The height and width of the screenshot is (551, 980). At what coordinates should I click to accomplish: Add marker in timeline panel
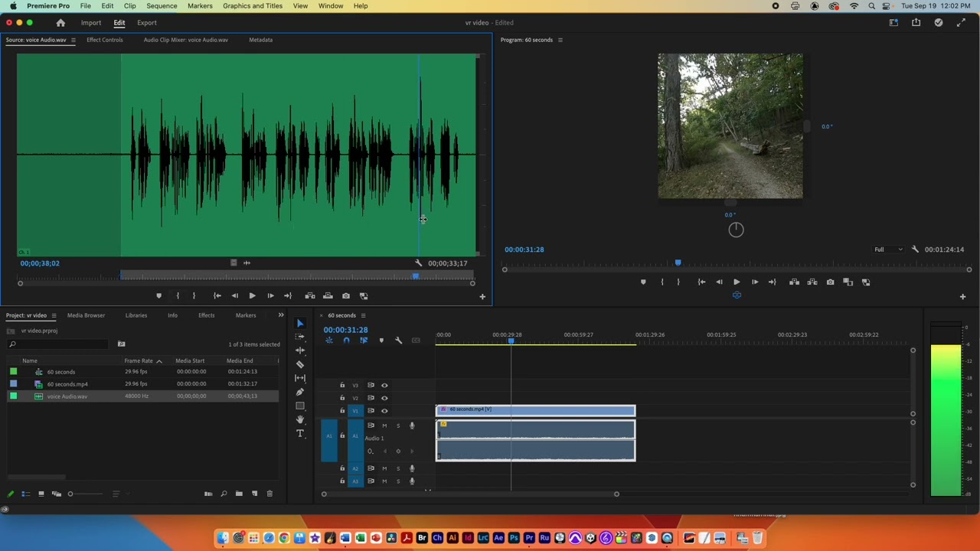coord(381,341)
